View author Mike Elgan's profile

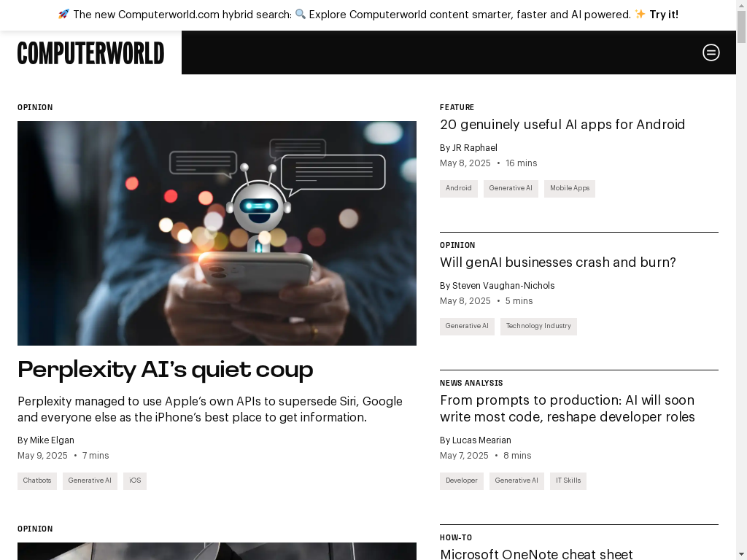pyautogui.click(x=52, y=440)
